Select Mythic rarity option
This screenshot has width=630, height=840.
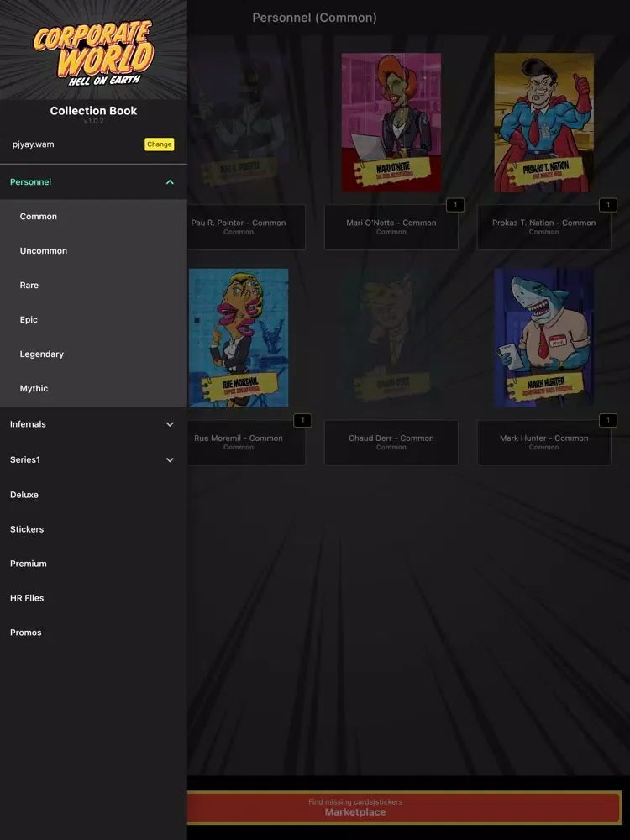pos(34,388)
